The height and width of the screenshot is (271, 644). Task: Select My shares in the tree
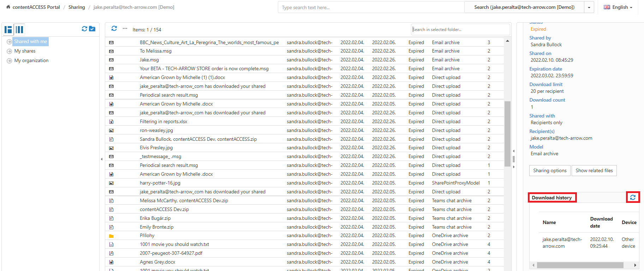pos(25,51)
